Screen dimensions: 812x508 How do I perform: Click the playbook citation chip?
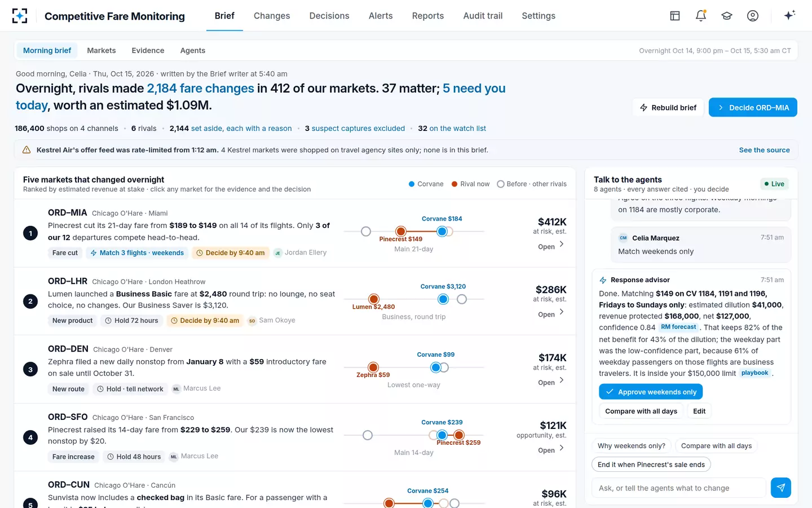tap(754, 373)
